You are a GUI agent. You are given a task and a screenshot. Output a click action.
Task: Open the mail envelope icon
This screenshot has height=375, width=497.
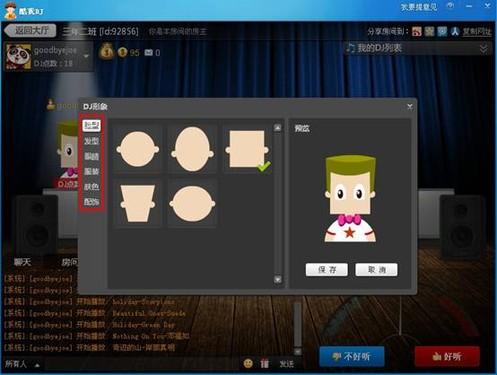click(x=148, y=52)
